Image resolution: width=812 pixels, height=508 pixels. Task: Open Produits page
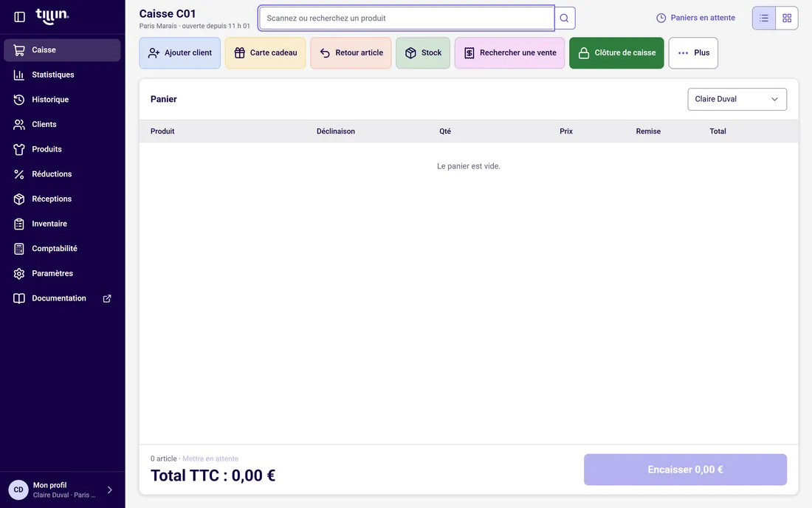62,150
